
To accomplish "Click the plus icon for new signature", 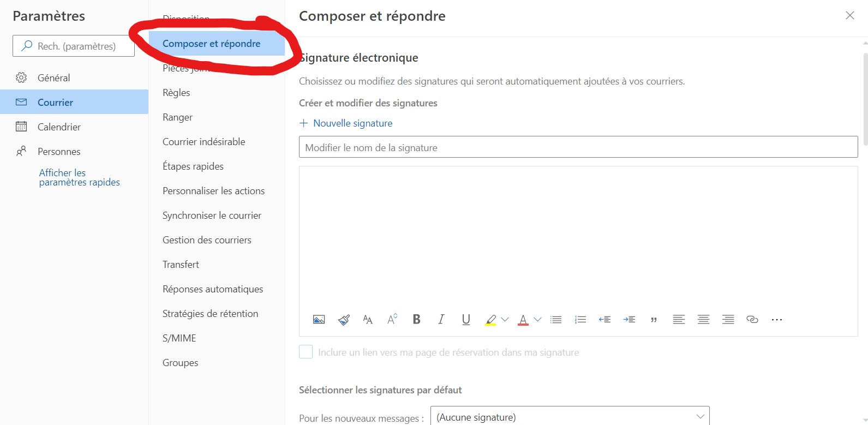I will (304, 123).
